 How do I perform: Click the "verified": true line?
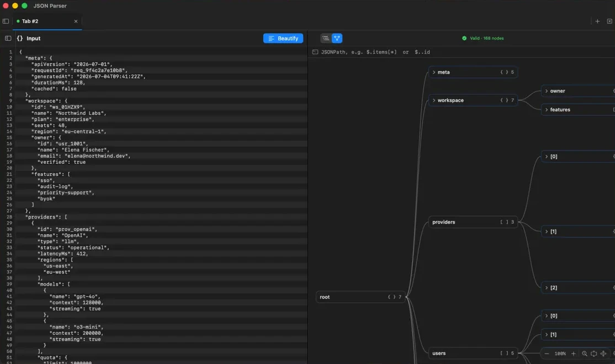(62, 162)
